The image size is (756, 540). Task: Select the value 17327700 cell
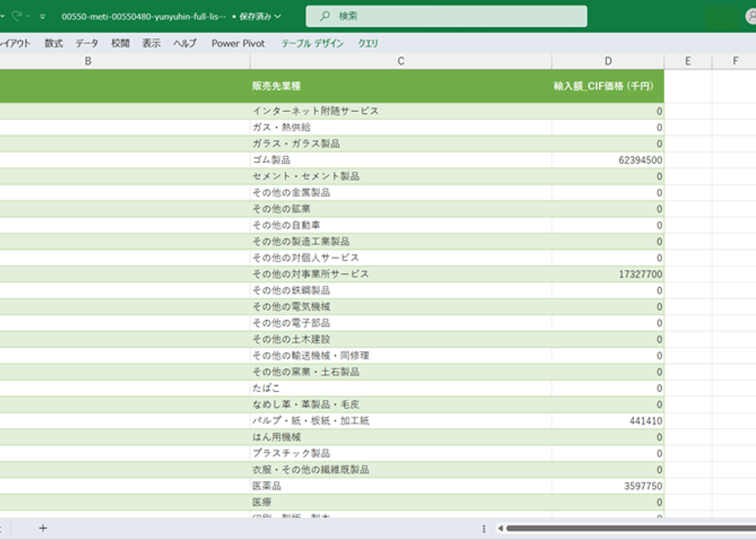pos(608,274)
